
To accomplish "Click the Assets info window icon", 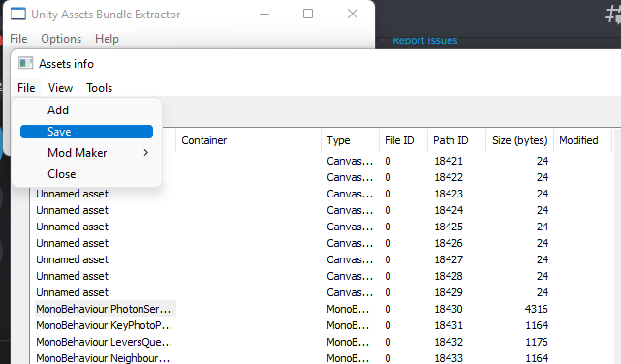I will tap(26, 63).
